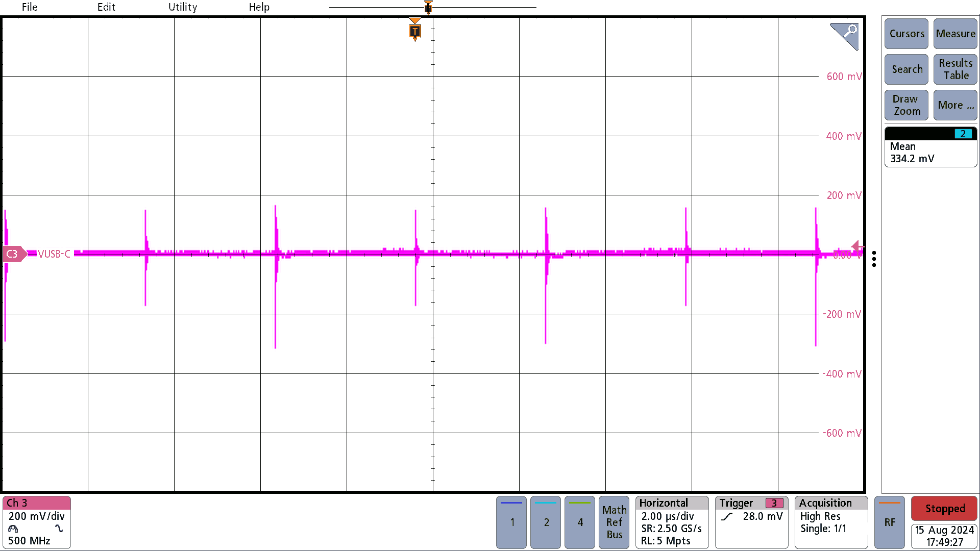
Task: Click the rising edge trigger slope icon
Action: pos(727,517)
